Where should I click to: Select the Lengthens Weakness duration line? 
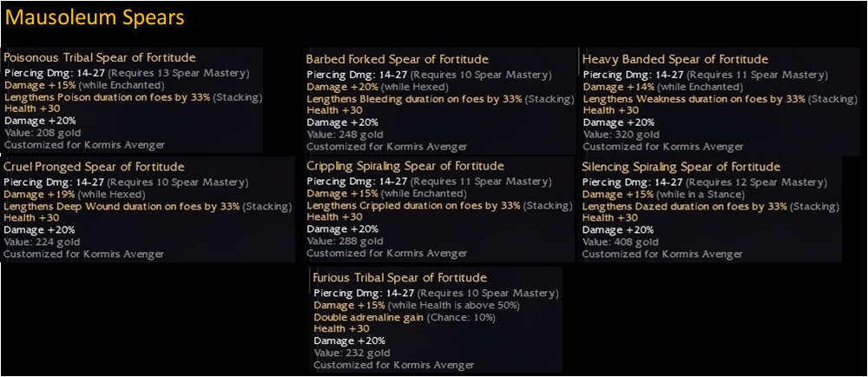pyautogui.click(x=712, y=99)
